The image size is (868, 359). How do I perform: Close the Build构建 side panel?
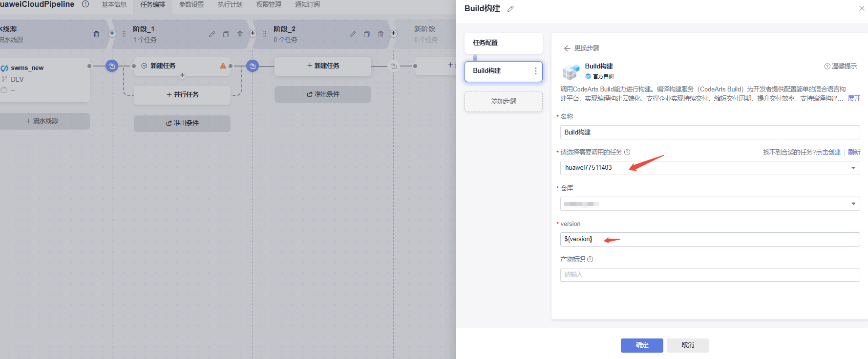tap(862, 8)
